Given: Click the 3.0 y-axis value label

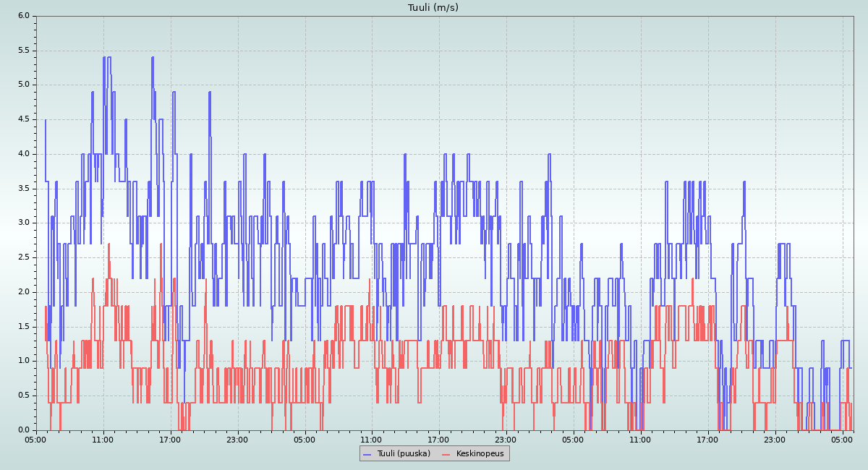Looking at the screenshot, I should 24,223.
